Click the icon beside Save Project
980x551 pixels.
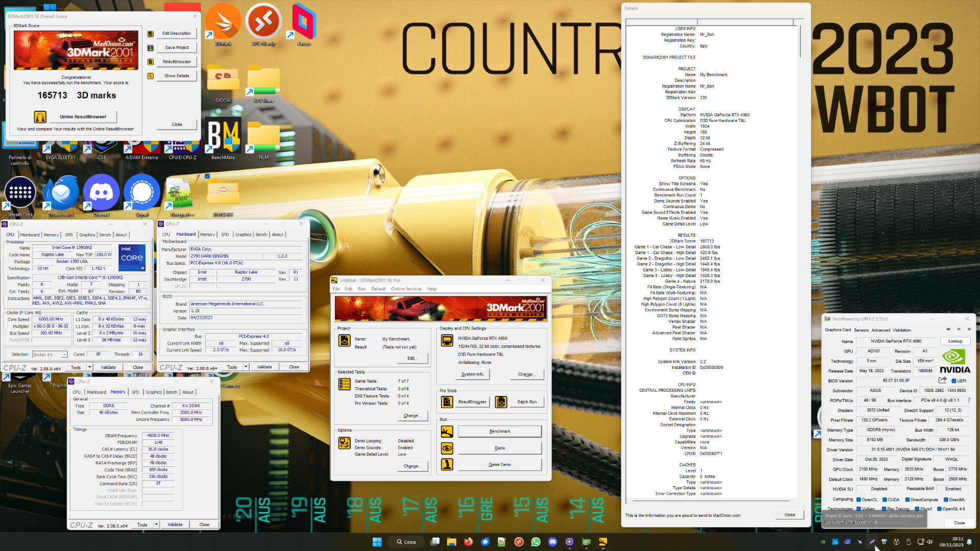[151, 48]
